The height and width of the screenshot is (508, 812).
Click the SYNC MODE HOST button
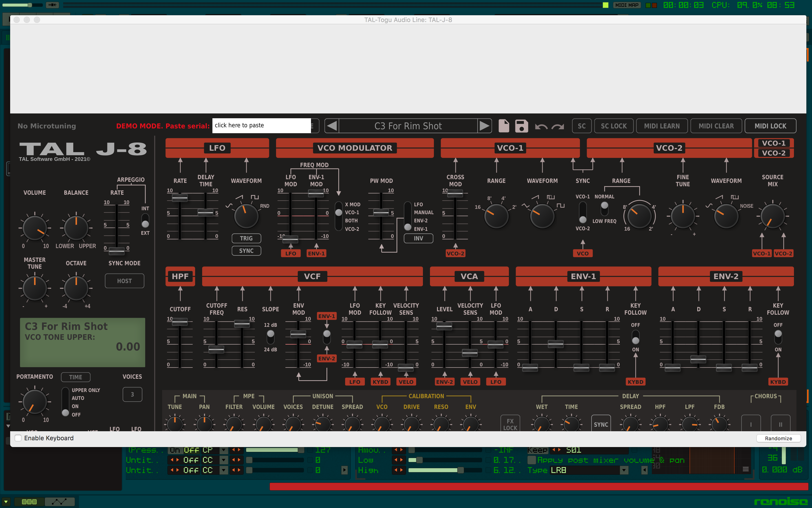(x=125, y=281)
